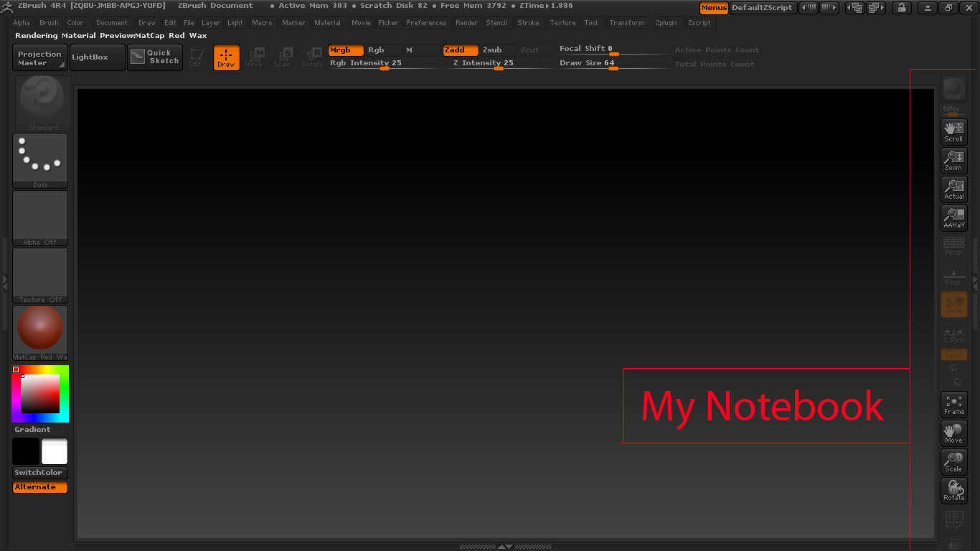Open the Tool menu
The height and width of the screenshot is (551, 980).
[591, 22]
